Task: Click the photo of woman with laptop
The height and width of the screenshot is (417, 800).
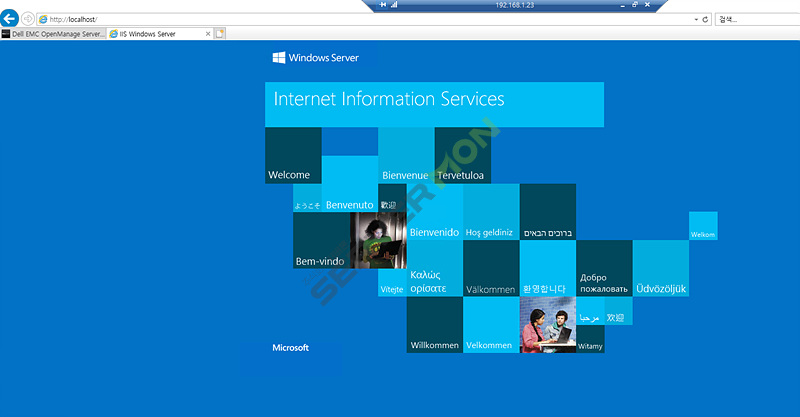Action: pyautogui.click(x=378, y=240)
